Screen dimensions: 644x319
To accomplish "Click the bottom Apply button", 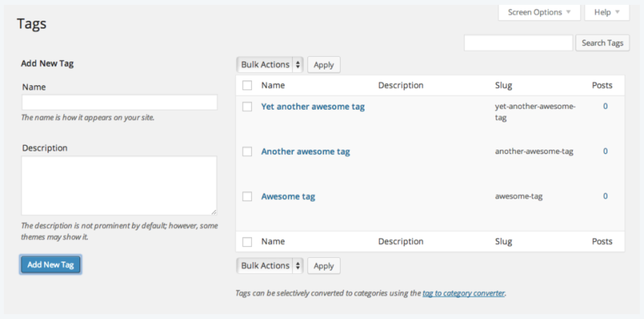I will [x=324, y=266].
